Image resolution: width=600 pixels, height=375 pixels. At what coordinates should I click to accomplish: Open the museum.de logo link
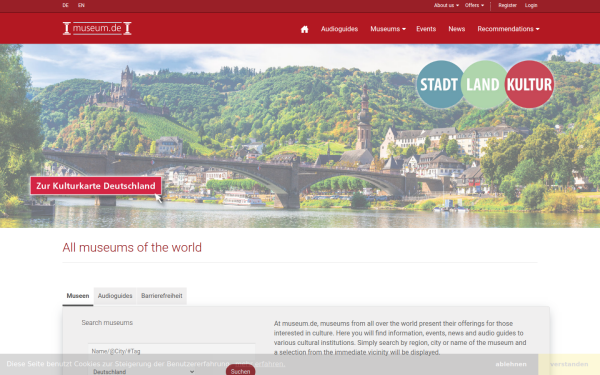pos(97,28)
